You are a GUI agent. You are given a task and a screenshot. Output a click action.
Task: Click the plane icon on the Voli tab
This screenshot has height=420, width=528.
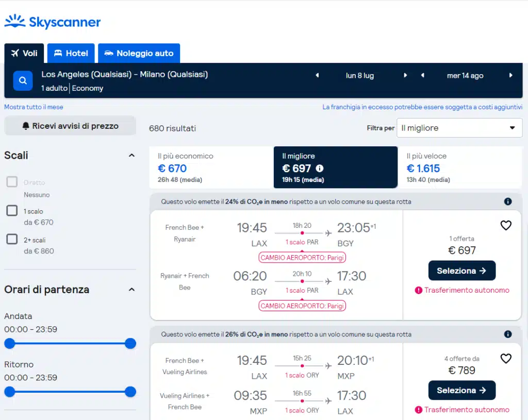coord(14,53)
